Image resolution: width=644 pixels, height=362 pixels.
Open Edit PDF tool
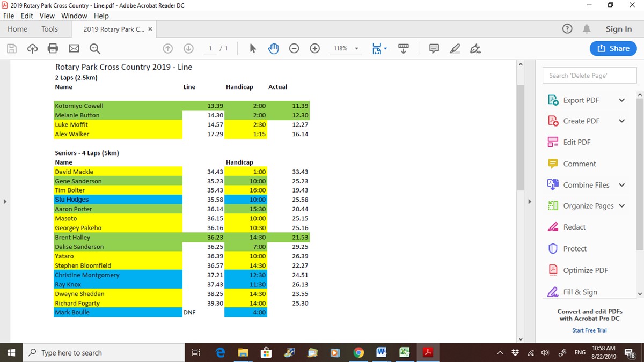(569, 142)
